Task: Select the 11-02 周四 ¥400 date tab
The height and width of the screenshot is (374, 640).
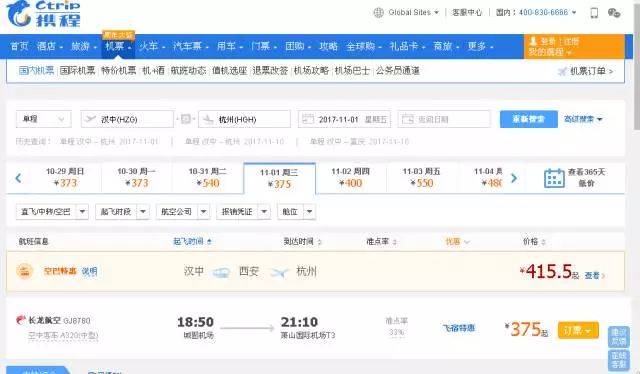Action: 350,178
